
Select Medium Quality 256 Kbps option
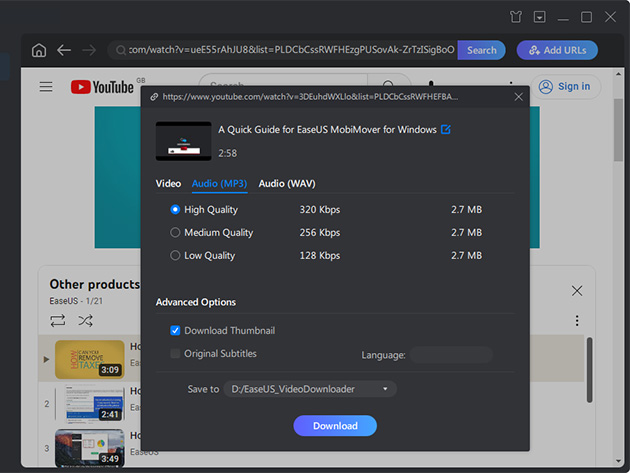(176, 233)
